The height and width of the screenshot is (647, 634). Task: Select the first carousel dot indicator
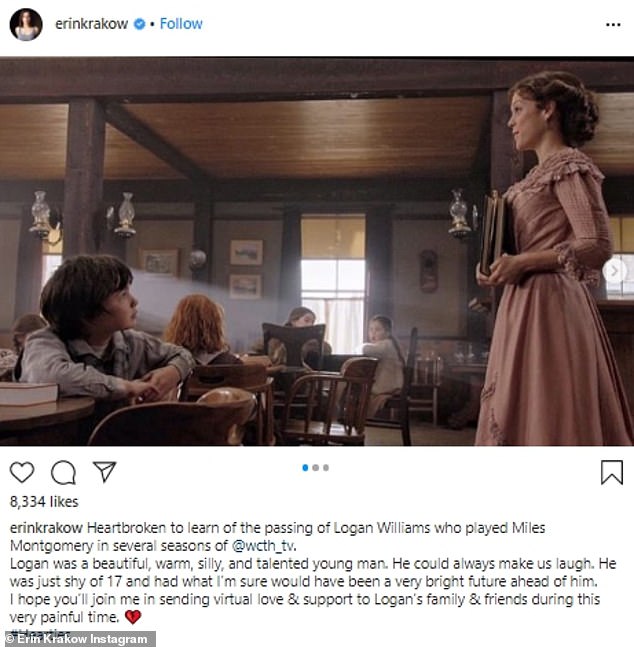click(305, 468)
